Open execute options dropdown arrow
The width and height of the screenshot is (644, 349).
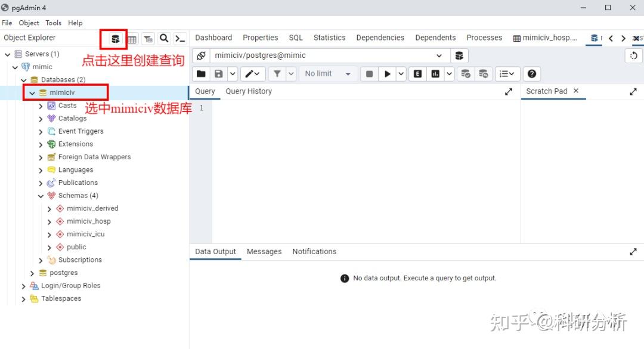tap(401, 73)
